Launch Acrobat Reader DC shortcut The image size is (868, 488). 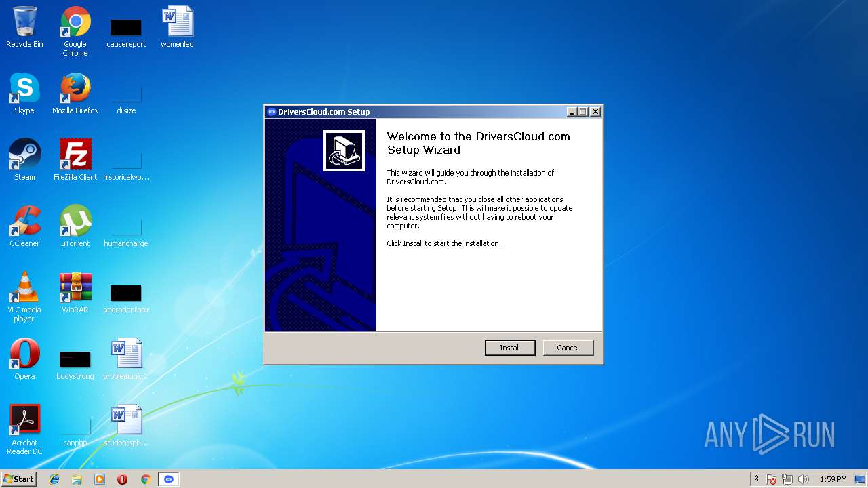point(24,430)
